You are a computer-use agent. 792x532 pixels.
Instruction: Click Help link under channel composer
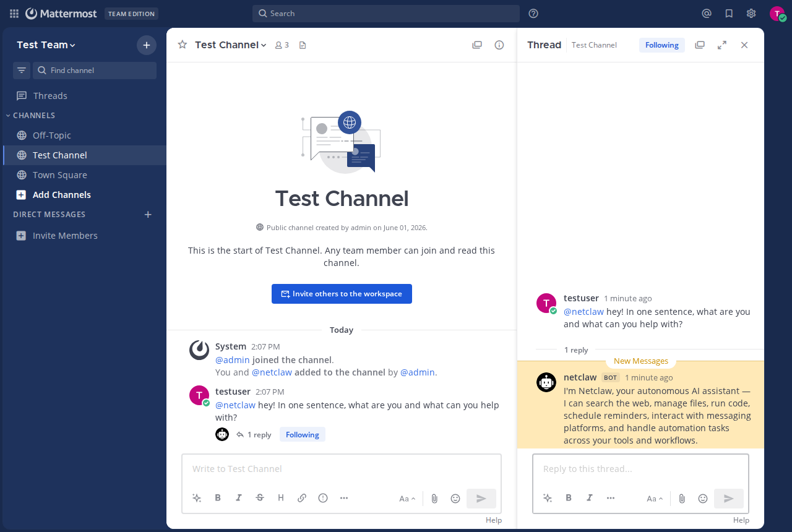pyautogui.click(x=494, y=520)
